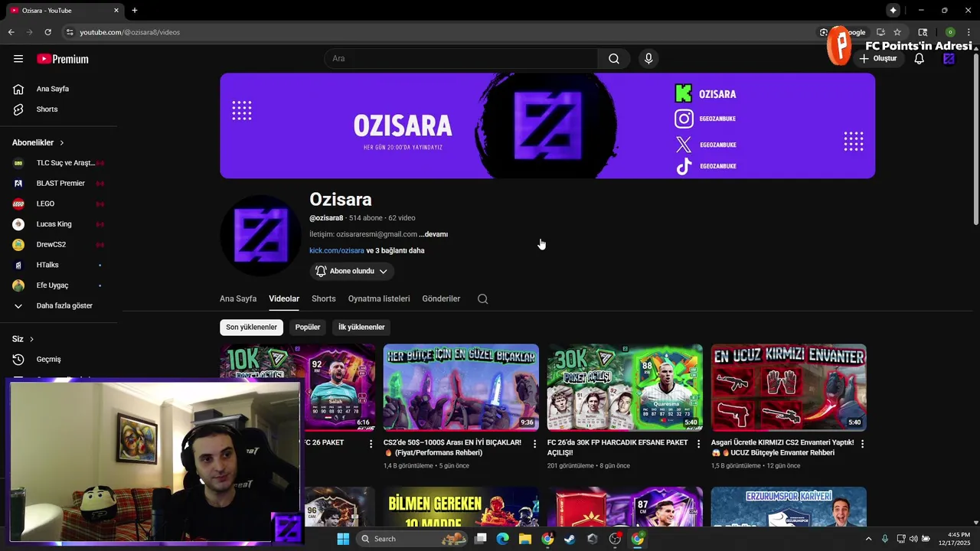Click Oluştur create button

coord(877,59)
